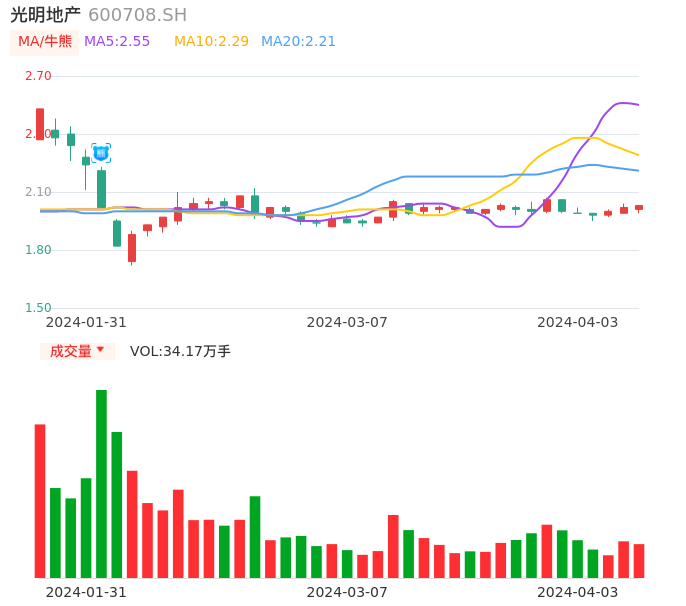Click the first red candlestick on the far left
The width and height of the screenshot is (686, 606).
click(x=40, y=124)
